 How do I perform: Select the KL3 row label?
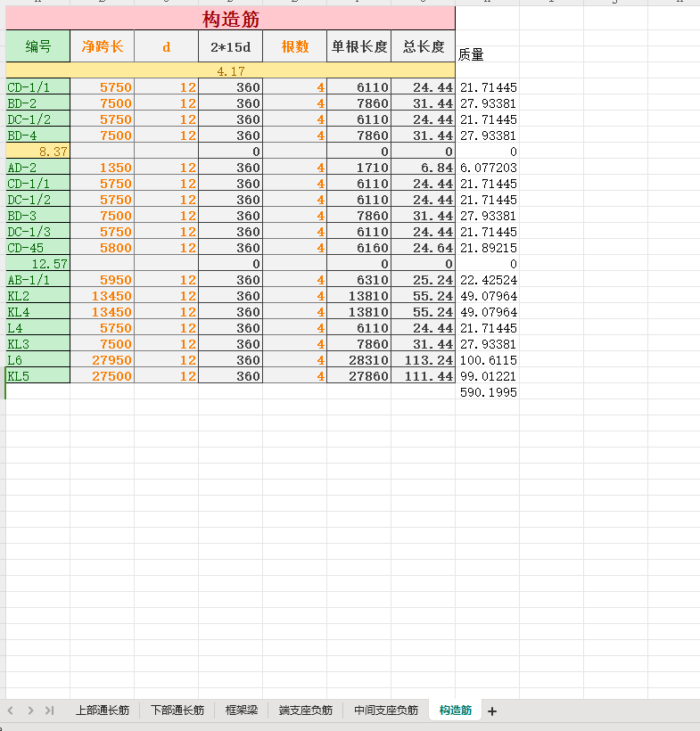coord(37,343)
